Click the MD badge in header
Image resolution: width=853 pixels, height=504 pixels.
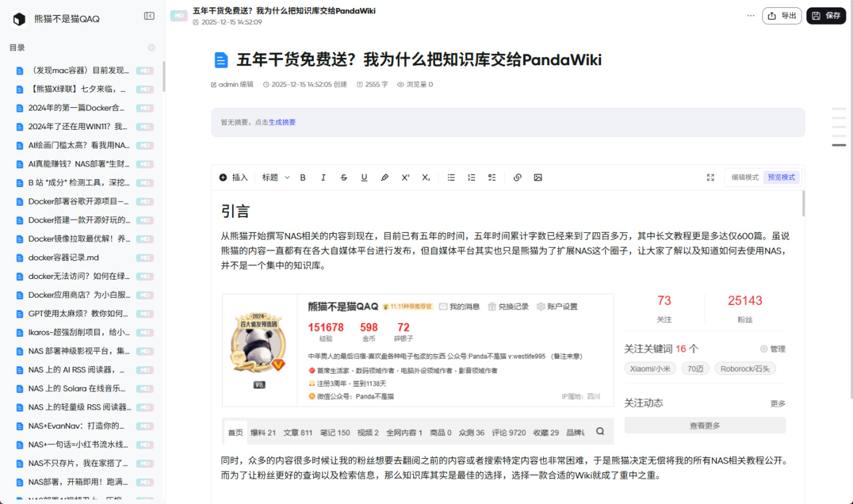[179, 16]
